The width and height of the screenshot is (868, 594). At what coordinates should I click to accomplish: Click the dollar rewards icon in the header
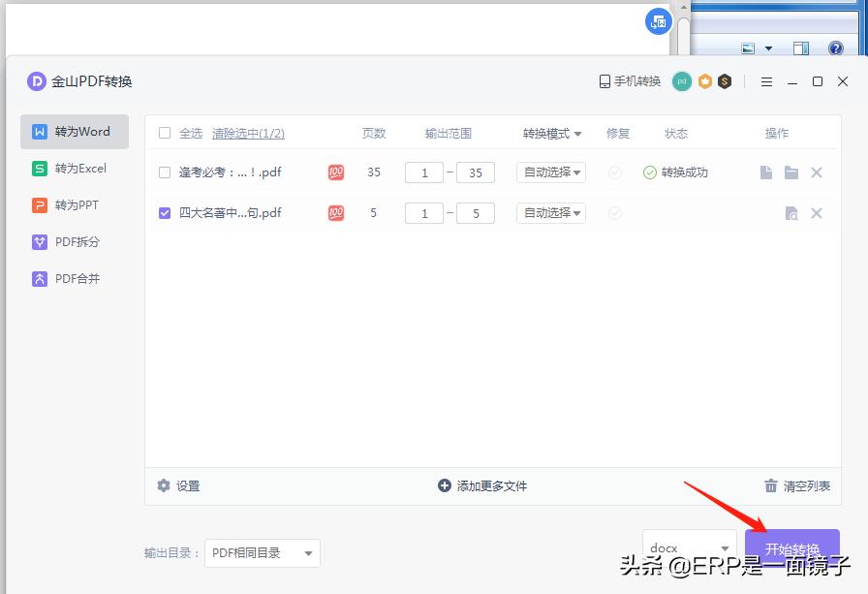point(725,82)
